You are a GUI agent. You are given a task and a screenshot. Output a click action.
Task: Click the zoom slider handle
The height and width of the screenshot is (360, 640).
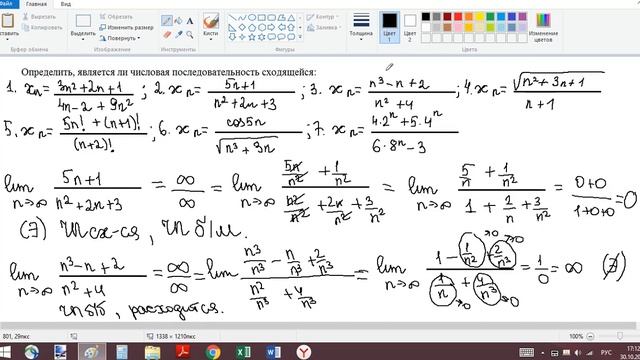pyautogui.click(x=620, y=336)
